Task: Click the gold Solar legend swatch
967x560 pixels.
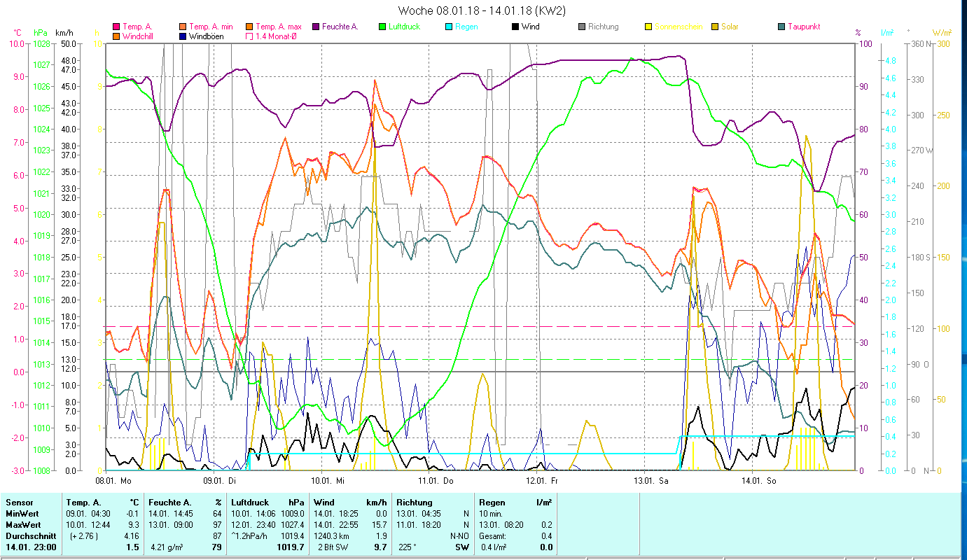Action: (x=715, y=27)
